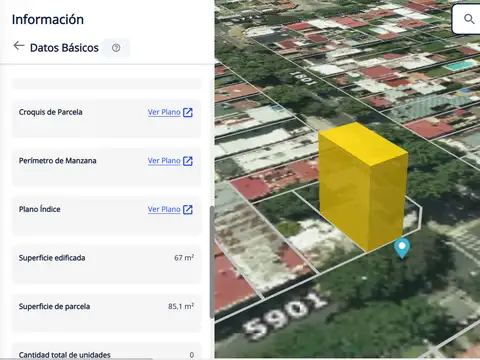Open Ver Plano link for Perímetro de Manzana
This screenshot has height=360, width=480.
pos(164,161)
